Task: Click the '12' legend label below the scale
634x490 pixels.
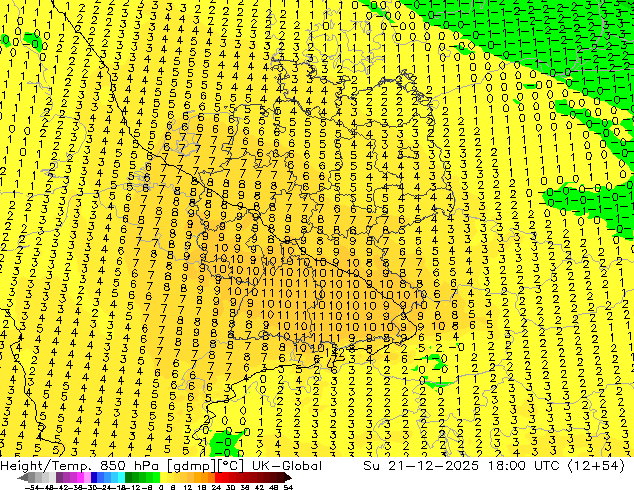Action: point(187,487)
